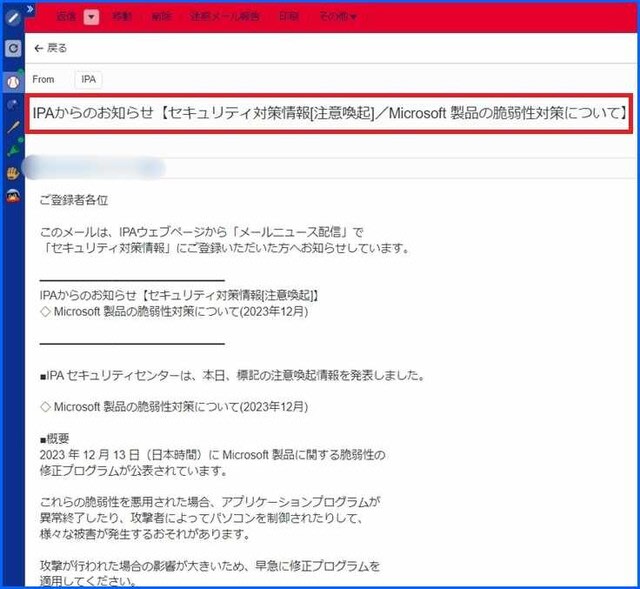Click the '■概要' heading
This screenshot has width=640, height=589.
55,439
